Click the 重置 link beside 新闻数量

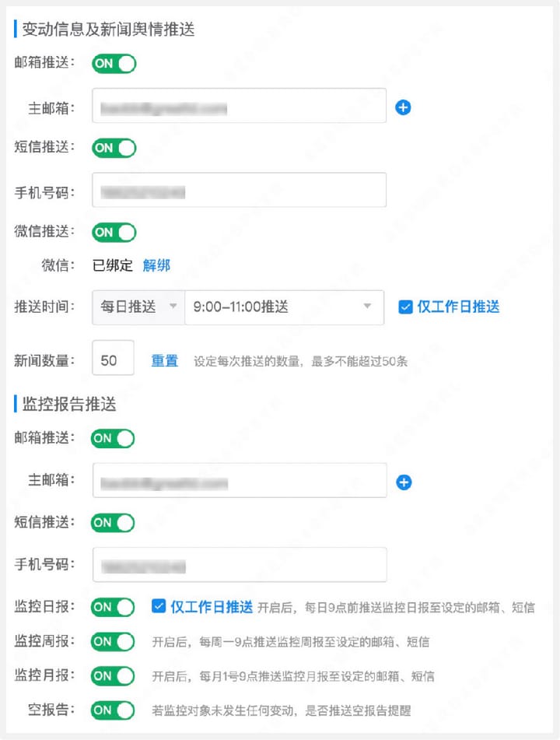(164, 360)
